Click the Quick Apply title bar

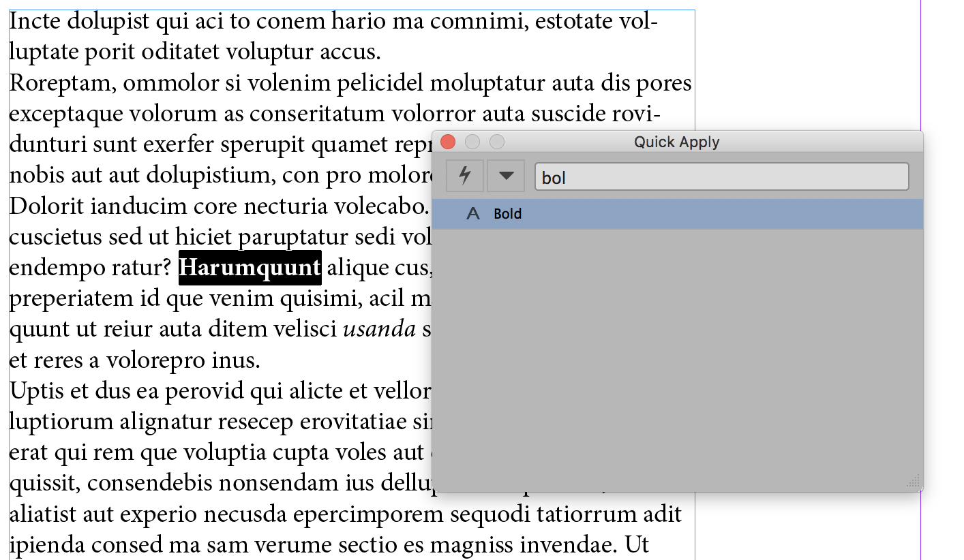(x=677, y=142)
